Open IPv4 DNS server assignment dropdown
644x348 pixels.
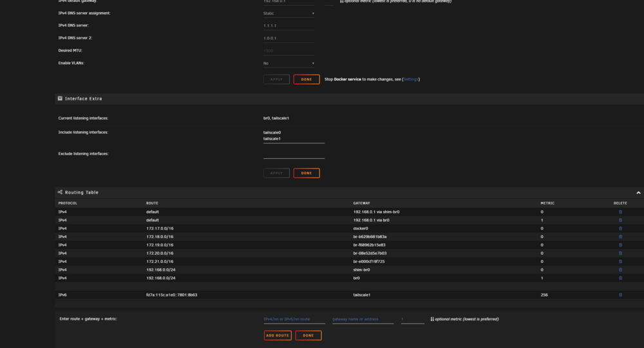(x=289, y=13)
